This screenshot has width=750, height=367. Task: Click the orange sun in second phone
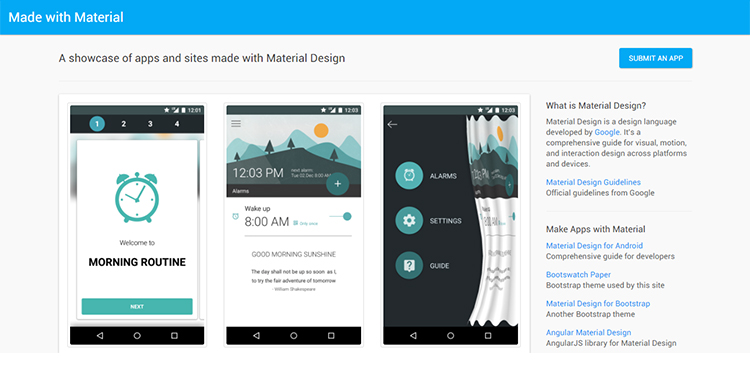[321, 130]
